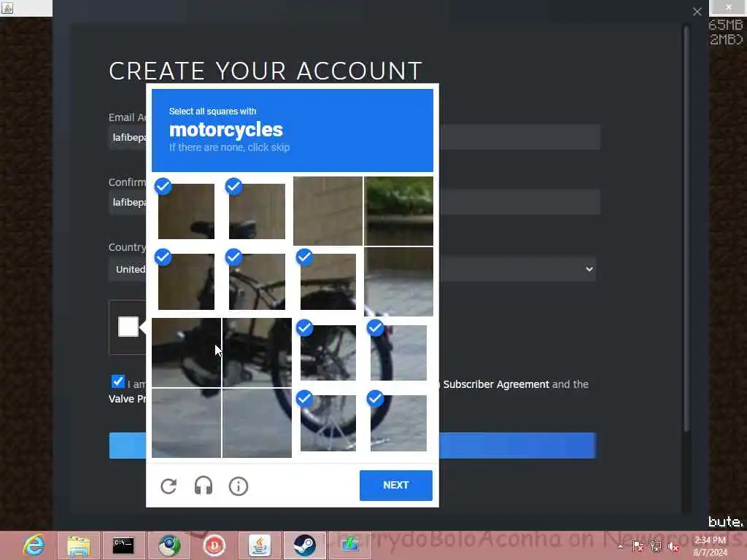Viewport: 747px width, 560px height.
Task: Open the Valve Privacy Policy link
Action: point(127,399)
